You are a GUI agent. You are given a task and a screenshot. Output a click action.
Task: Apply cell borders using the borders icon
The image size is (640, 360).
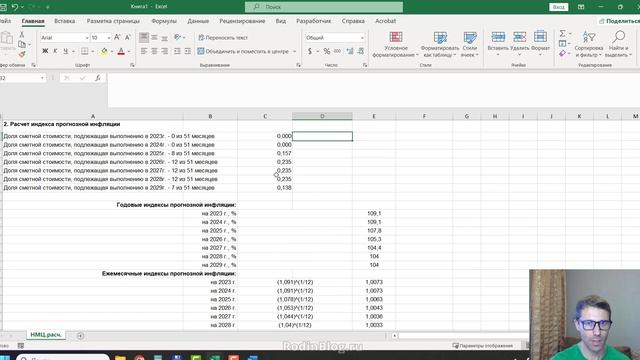[84, 51]
